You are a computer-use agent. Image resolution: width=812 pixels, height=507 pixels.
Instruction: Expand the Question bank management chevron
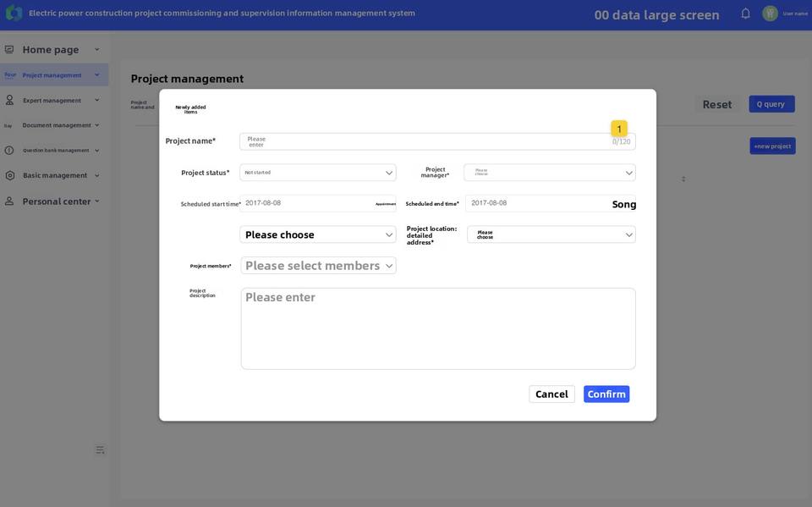[96, 151]
